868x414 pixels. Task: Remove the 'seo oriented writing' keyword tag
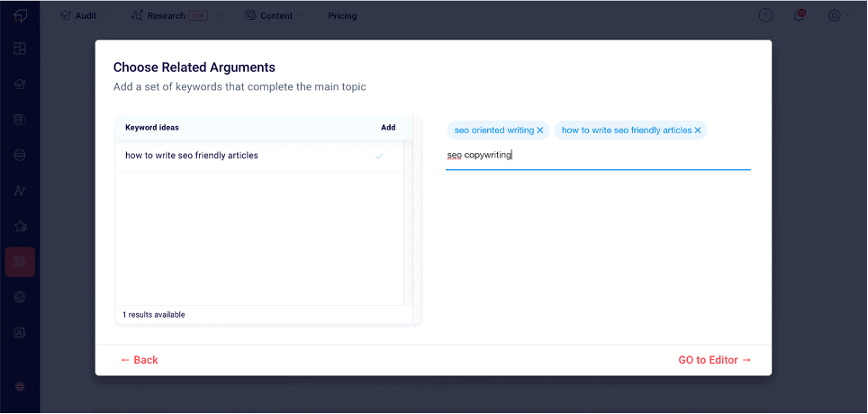click(x=540, y=130)
